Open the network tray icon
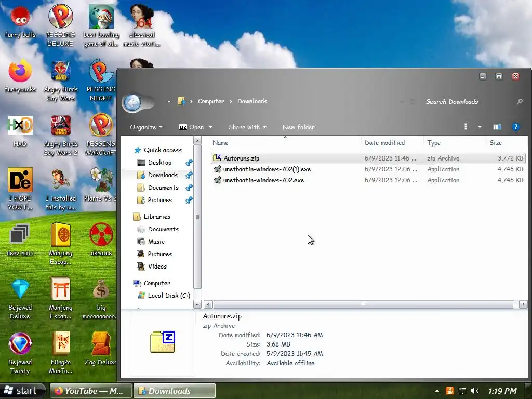 pyautogui.click(x=462, y=391)
